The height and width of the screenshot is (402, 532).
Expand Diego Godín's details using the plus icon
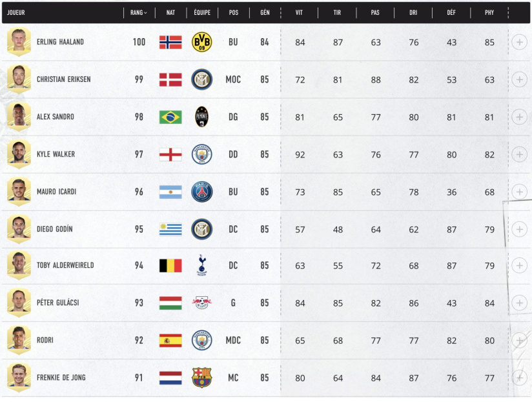tap(519, 228)
